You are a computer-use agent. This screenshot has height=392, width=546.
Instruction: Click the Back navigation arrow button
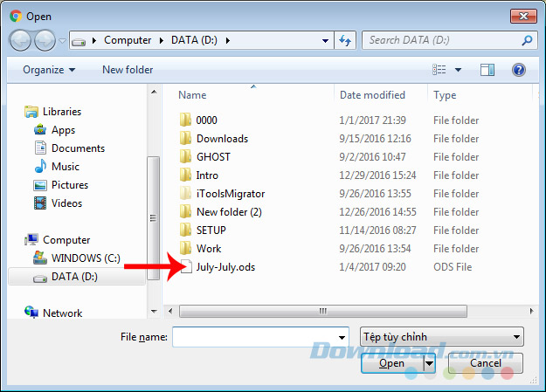pyautogui.click(x=20, y=41)
